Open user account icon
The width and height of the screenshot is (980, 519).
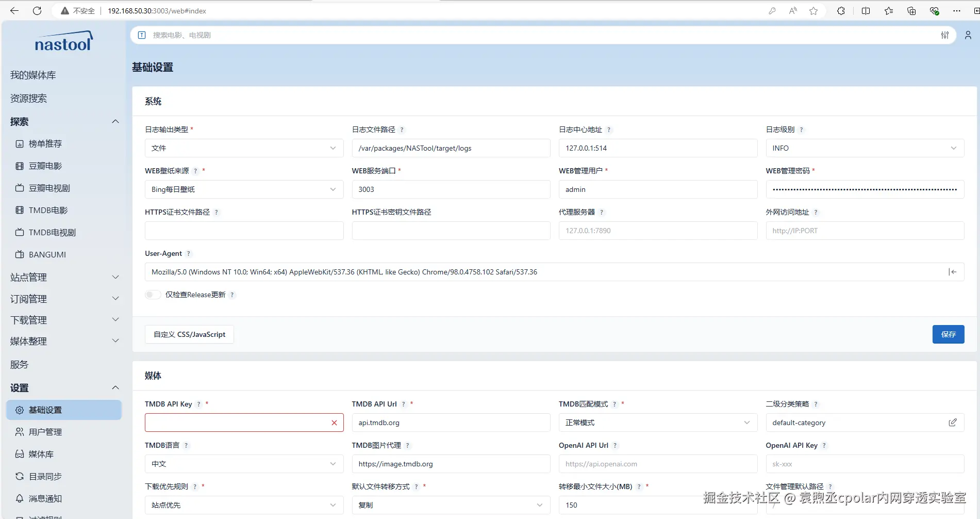point(968,35)
